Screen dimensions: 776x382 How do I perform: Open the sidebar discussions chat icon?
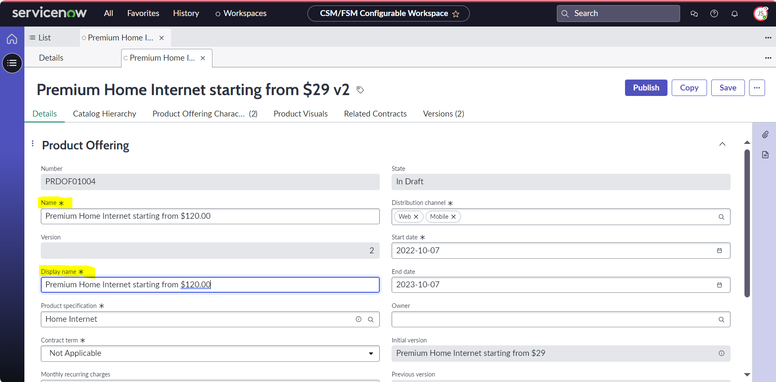[694, 14]
